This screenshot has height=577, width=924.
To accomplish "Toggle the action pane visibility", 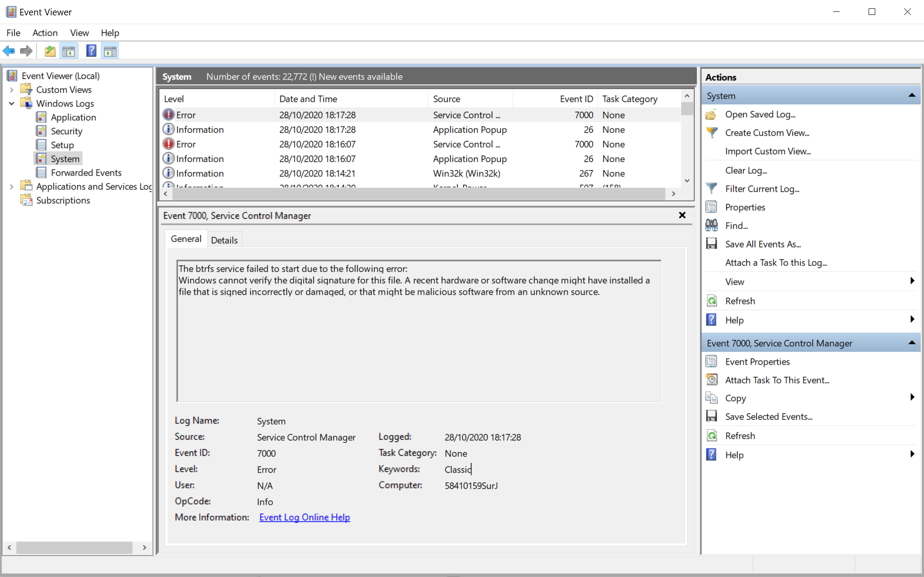I will [109, 50].
